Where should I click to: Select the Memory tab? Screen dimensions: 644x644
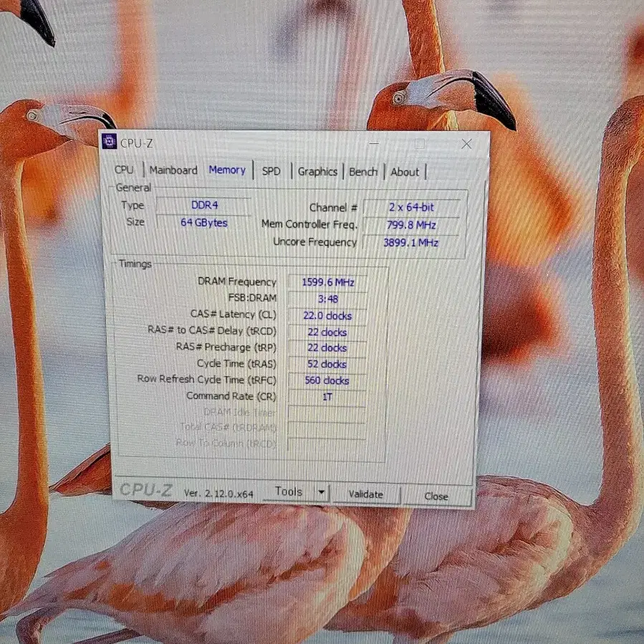point(227,170)
